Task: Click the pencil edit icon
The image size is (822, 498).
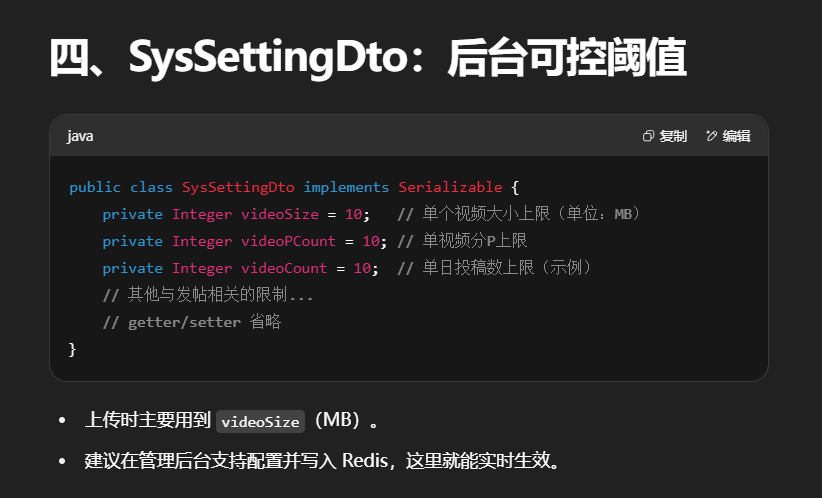Action: click(x=712, y=136)
